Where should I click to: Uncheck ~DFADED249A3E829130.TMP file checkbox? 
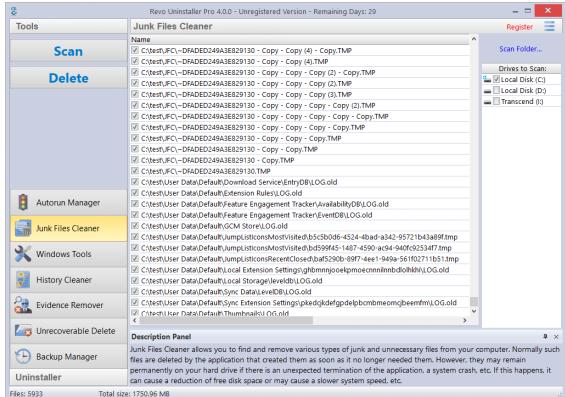135,171
